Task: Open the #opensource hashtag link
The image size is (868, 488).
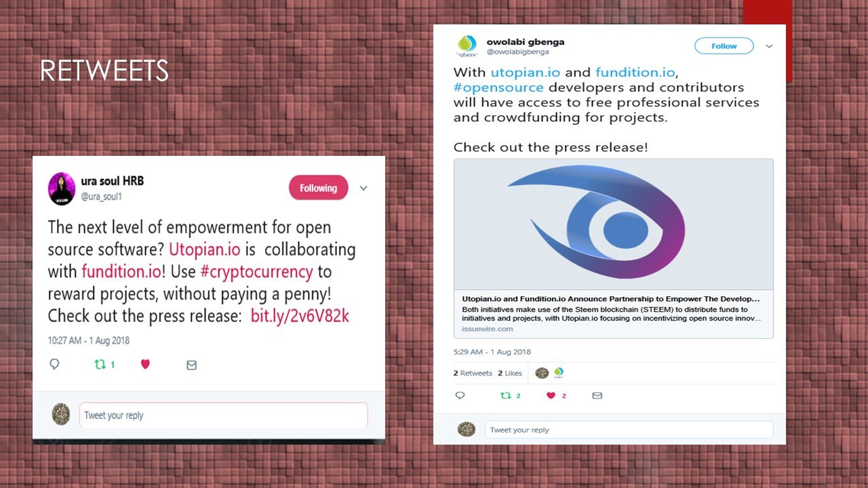Action: coord(498,87)
